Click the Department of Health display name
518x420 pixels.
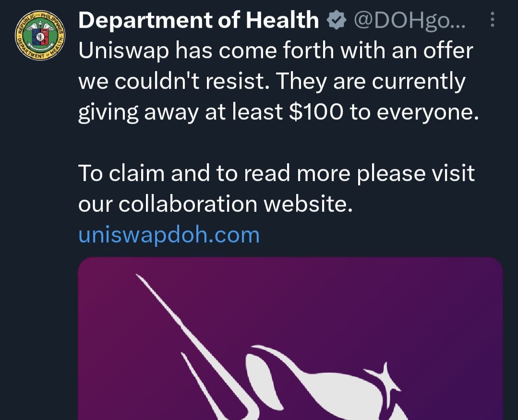click(x=198, y=21)
